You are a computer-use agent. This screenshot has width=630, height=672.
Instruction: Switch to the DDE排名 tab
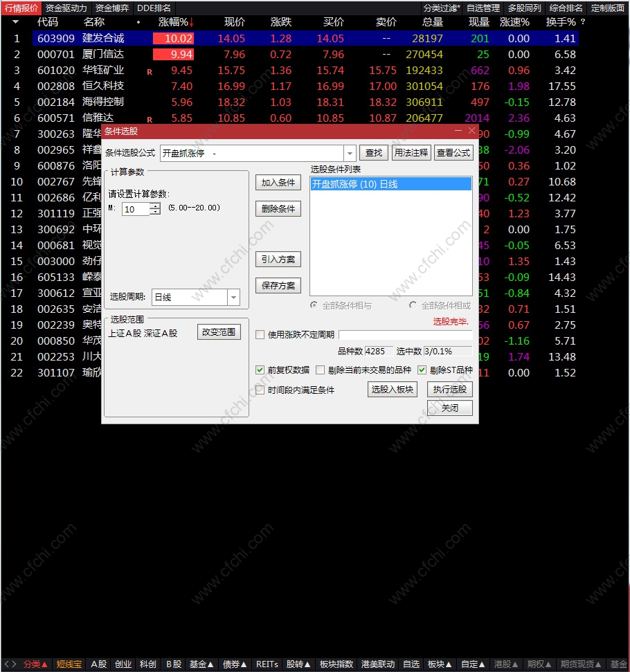(154, 8)
